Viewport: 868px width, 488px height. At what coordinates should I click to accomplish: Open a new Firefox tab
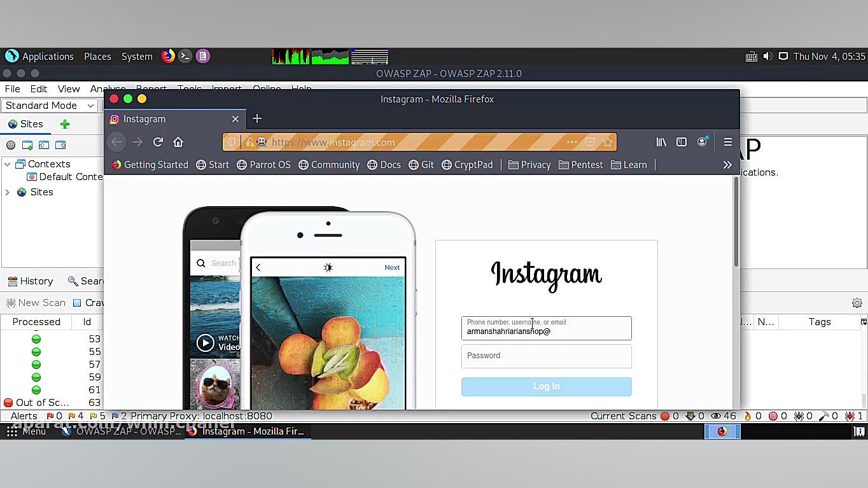[x=257, y=118]
